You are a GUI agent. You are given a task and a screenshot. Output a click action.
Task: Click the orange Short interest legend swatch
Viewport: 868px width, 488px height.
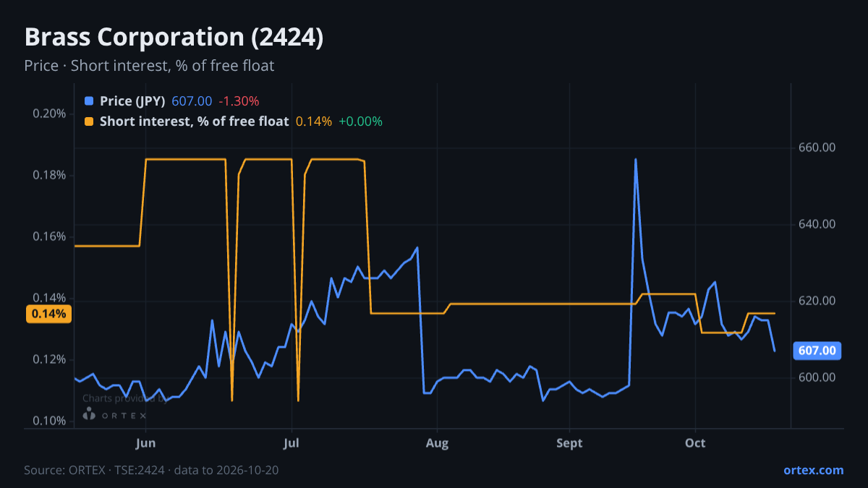tap(89, 121)
